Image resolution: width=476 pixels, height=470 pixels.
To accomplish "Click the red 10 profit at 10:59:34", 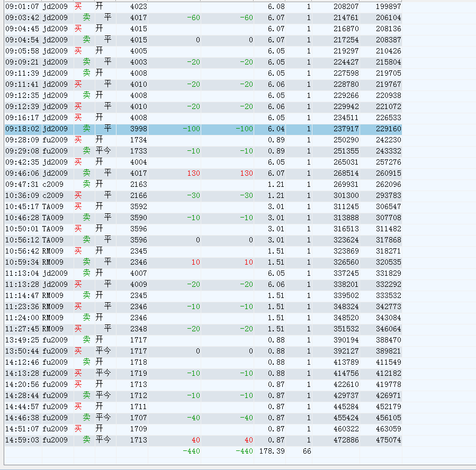I will click(195, 262).
